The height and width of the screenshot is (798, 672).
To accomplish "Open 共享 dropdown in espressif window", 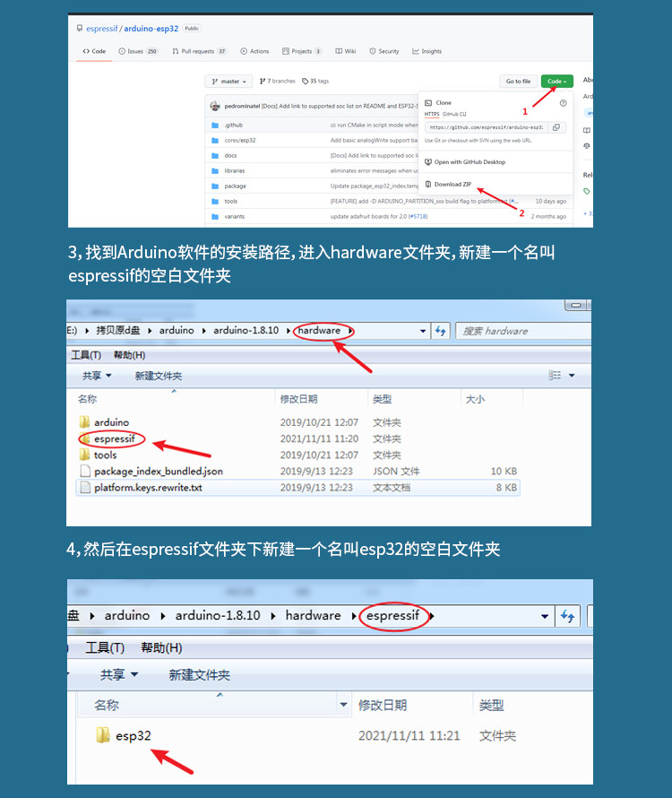I will tap(119, 675).
